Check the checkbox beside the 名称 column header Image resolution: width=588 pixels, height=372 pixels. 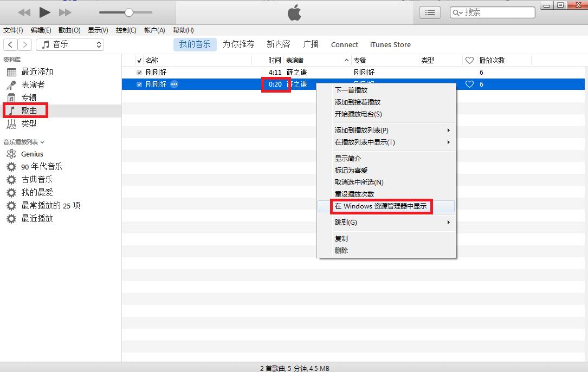[x=139, y=60]
